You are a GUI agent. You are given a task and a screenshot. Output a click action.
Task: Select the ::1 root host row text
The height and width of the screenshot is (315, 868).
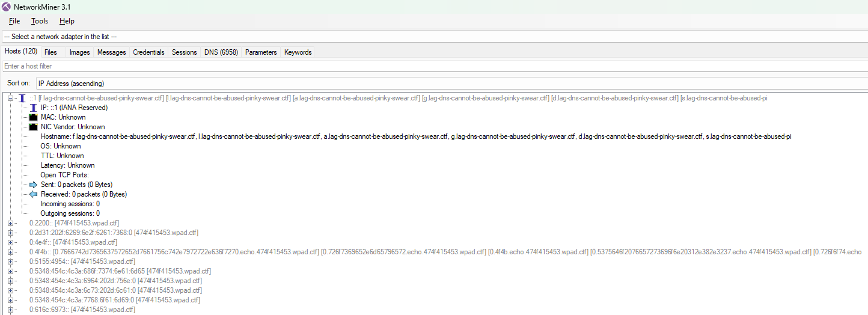tap(398, 98)
